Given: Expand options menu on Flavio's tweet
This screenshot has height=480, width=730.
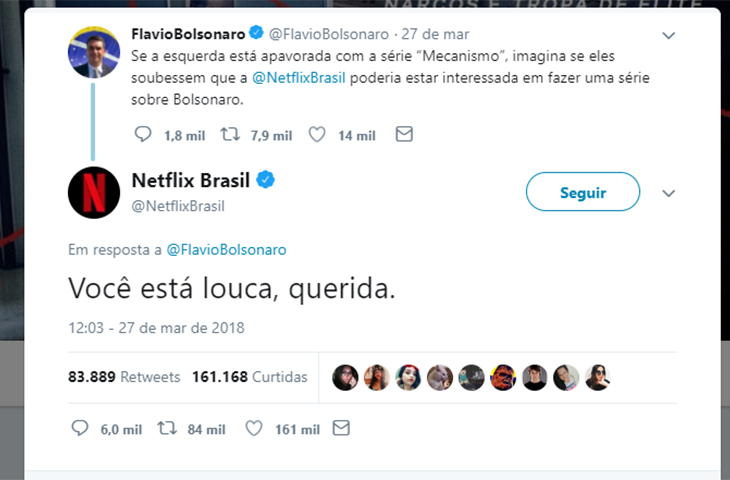Looking at the screenshot, I should pyautogui.click(x=669, y=35).
